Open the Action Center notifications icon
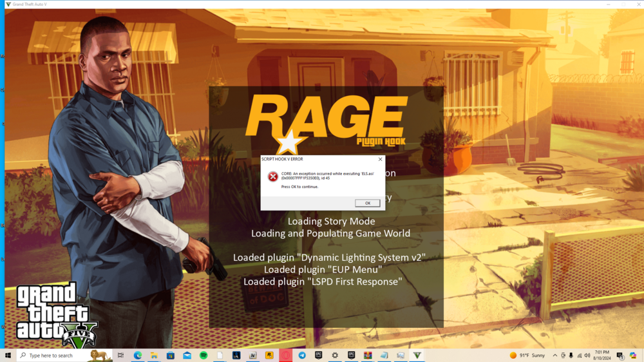This screenshot has width=644, height=362. tap(620, 356)
